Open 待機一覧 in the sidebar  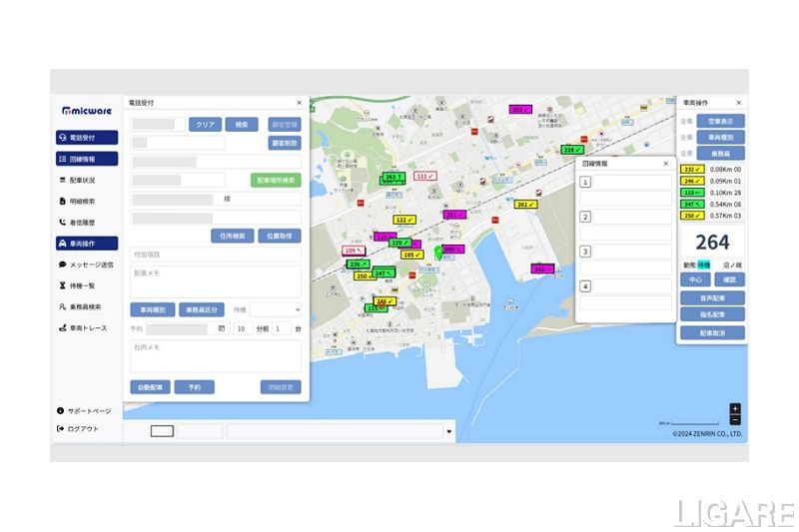click(x=87, y=285)
